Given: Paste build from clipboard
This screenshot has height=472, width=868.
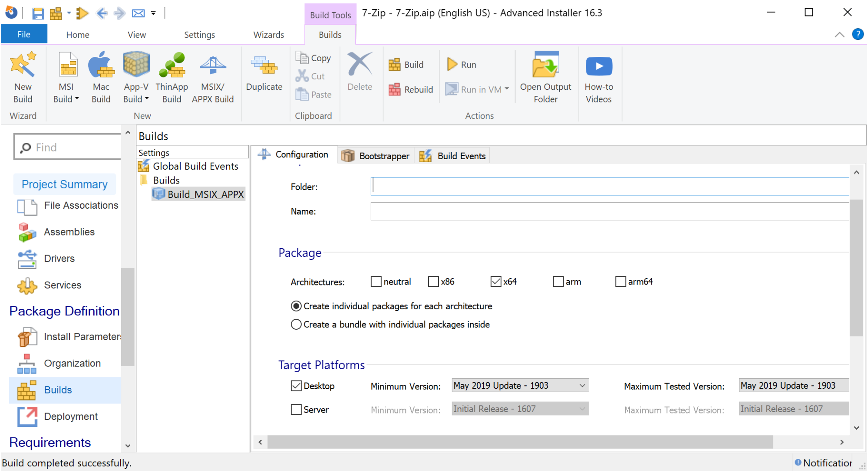Looking at the screenshot, I should tap(313, 94).
